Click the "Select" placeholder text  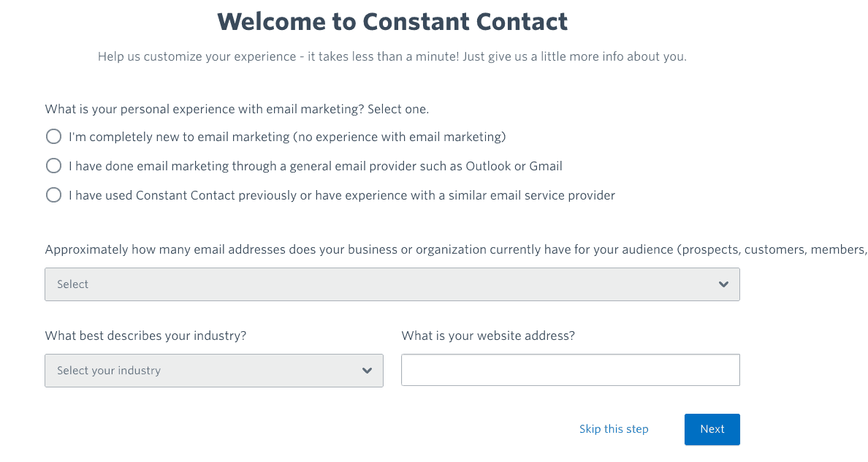click(x=72, y=284)
